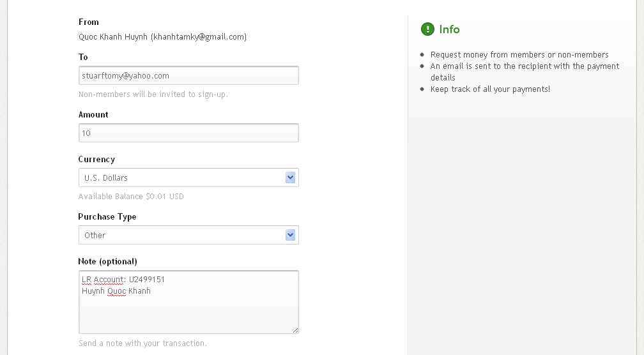Open the Currency dropdown arrow
This screenshot has height=355, width=644.
(x=290, y=177)
